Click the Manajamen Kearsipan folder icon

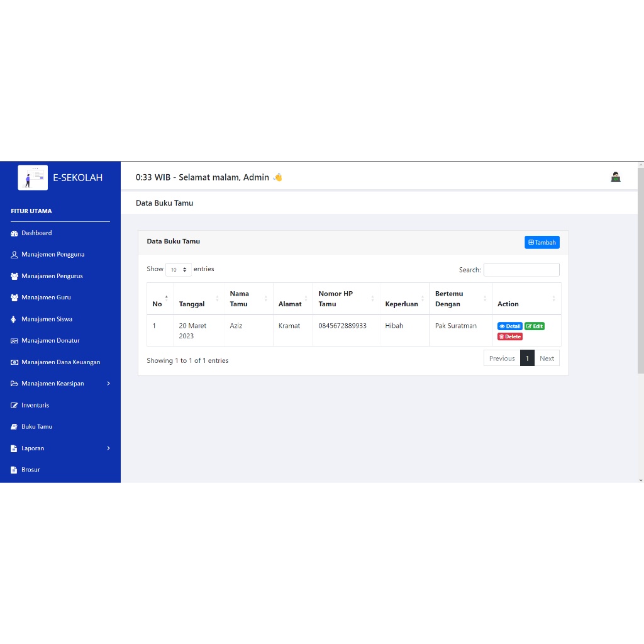[14, 384]
